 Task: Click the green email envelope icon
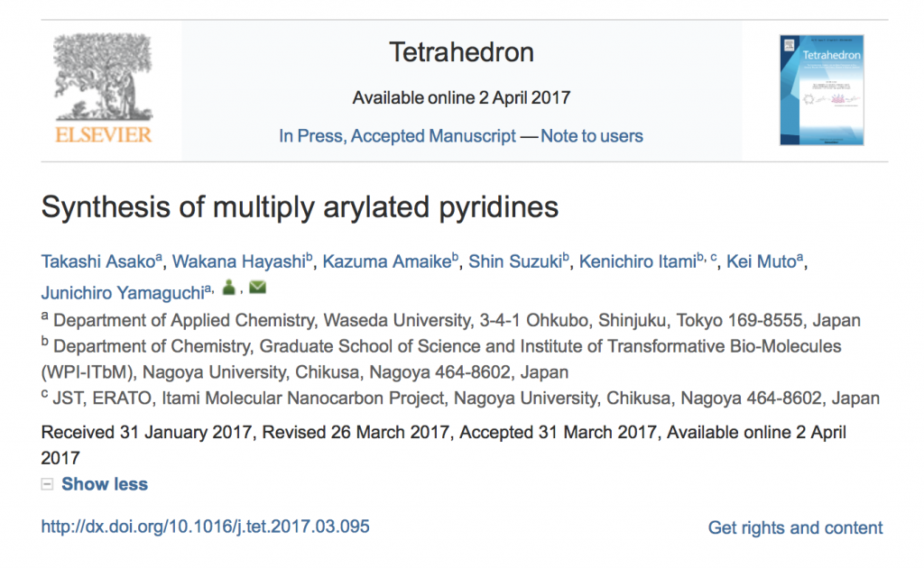click(257, 288)
